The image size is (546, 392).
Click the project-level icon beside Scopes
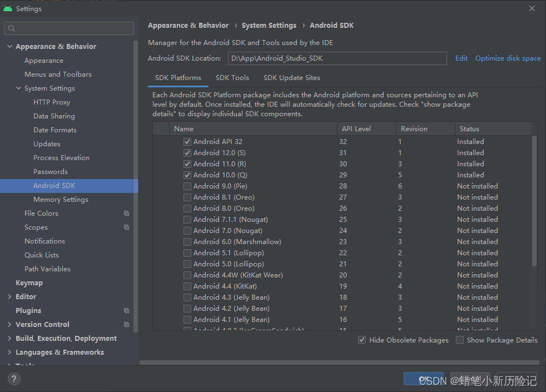126,227
